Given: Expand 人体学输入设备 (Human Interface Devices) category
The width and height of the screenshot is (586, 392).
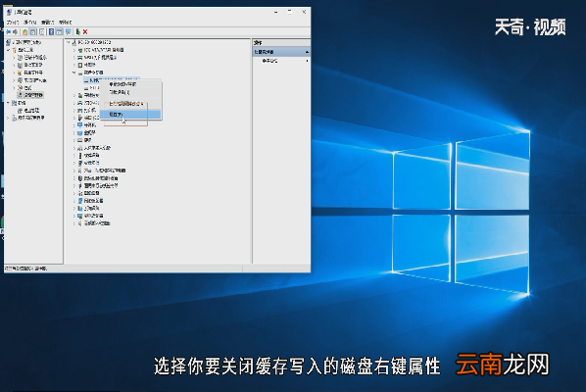Looking at the screenshot, I should pos(74,148).
